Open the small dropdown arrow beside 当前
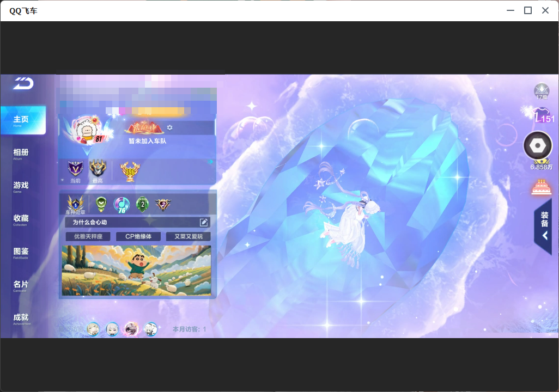 (63, 180)
